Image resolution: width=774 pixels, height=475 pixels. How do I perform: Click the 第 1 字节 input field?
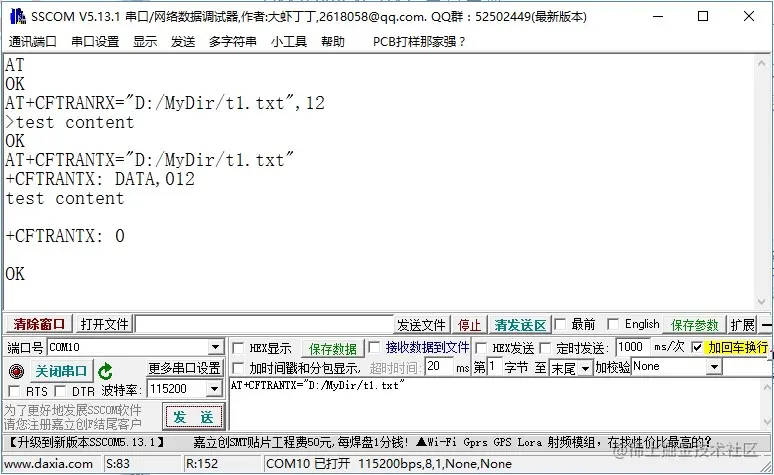495,367
